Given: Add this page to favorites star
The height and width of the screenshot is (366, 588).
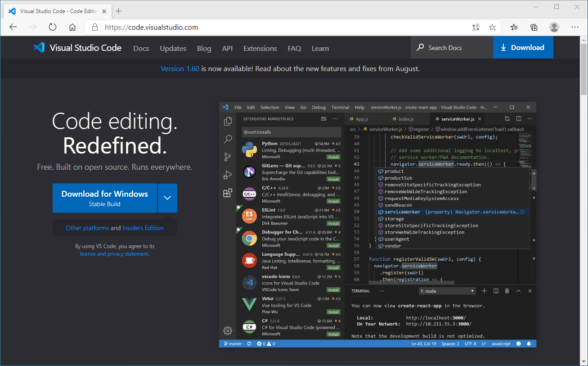Looking at the screenshot, I should pos(492,27).
